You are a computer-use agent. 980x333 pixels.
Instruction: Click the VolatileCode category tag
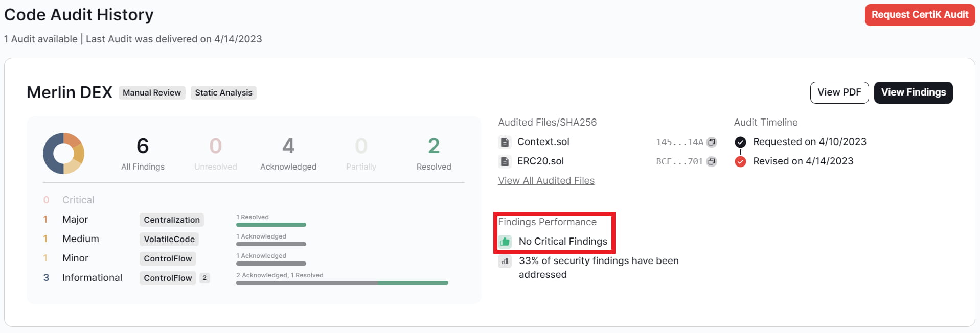pos(169,240)
